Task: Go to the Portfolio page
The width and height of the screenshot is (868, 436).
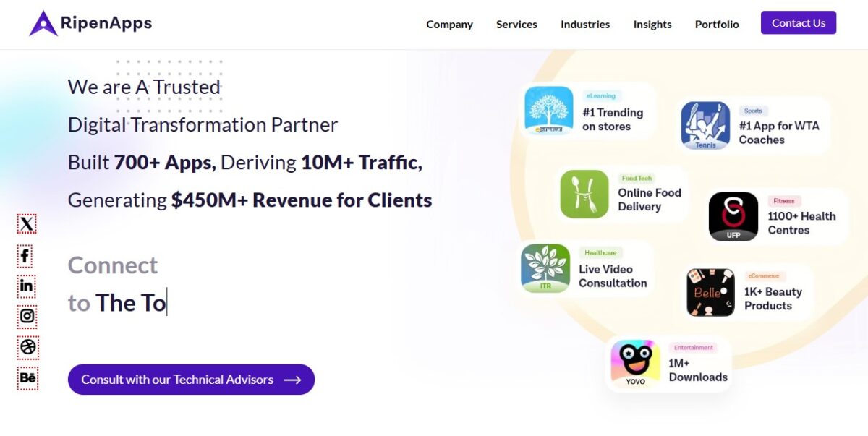Action: point(717,25)
